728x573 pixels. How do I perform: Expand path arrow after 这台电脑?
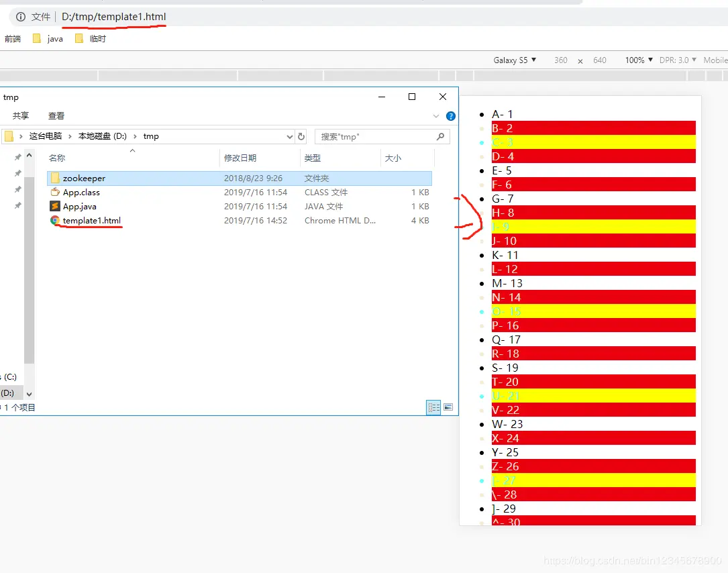pos(70,136)
